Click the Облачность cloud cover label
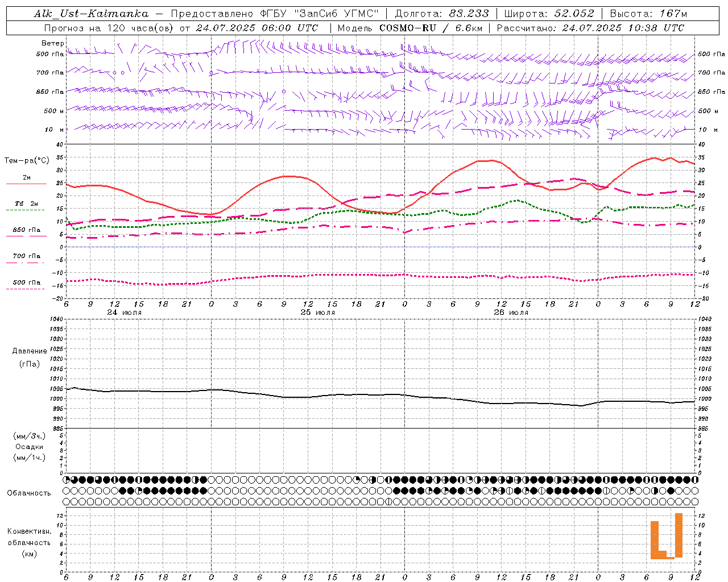Screen dimensions: 728x582 point(29,493)
